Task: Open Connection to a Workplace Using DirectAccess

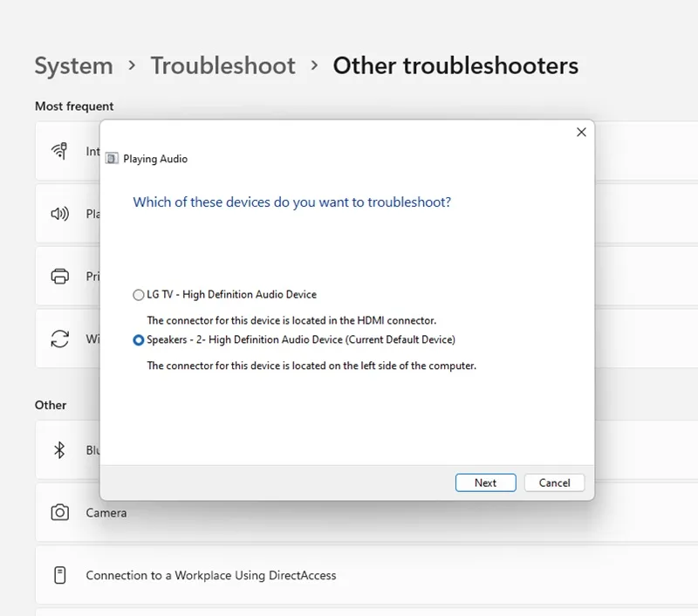Action: point(366,575)
